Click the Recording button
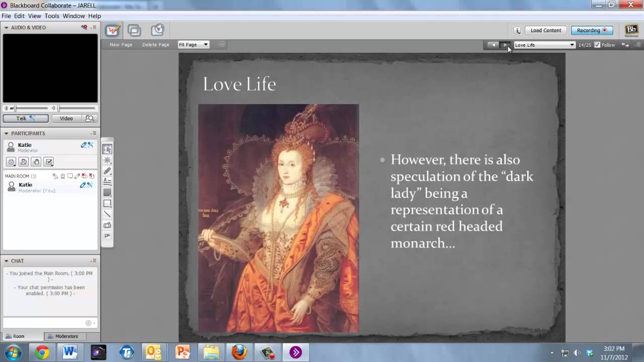Screen dimensions: 644x362 (x=592, y=30)
